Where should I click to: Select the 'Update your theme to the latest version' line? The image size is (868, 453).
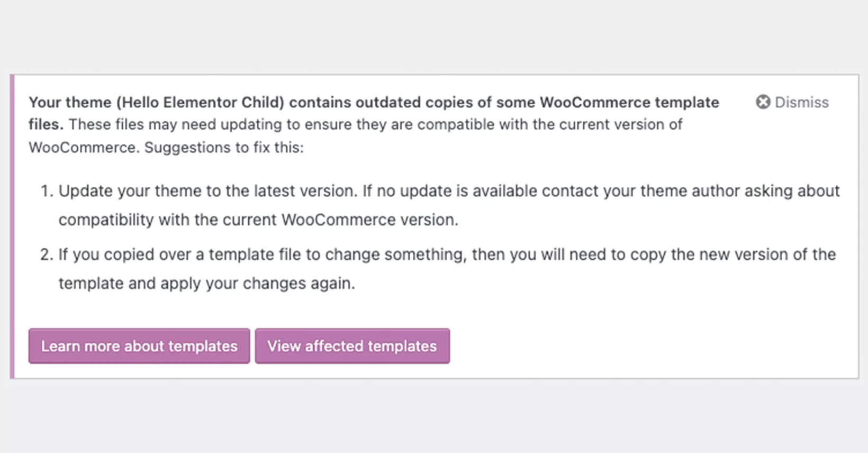coord(208,191)
